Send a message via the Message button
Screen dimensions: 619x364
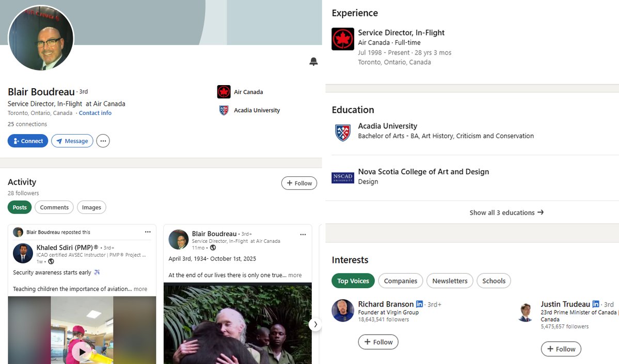[72, 141]
